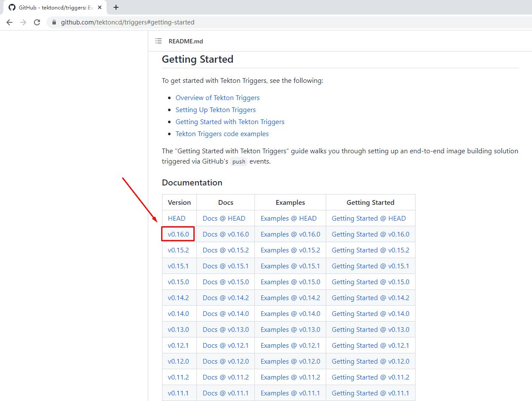Viewport: 532px width, 401px height.
Task: Close the GitHub tektoncd/triggers tab
Action: click(100, 7)
